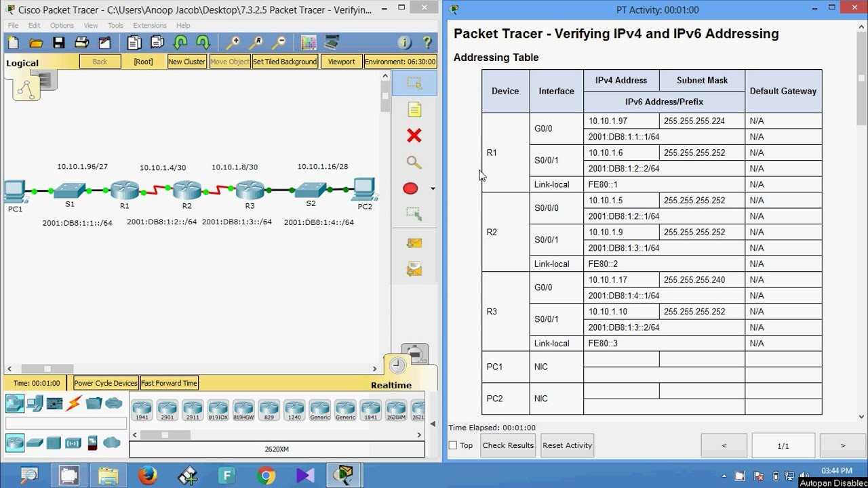Go to previous activity page arrow
The image size is (868, 488).
(x=724, y=445)
